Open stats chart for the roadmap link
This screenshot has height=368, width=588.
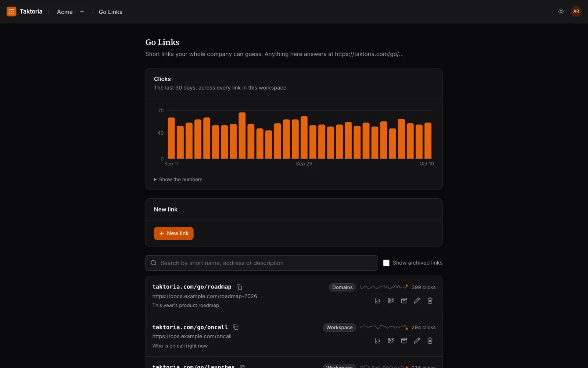pyautogui.click(x=377, y=301)
